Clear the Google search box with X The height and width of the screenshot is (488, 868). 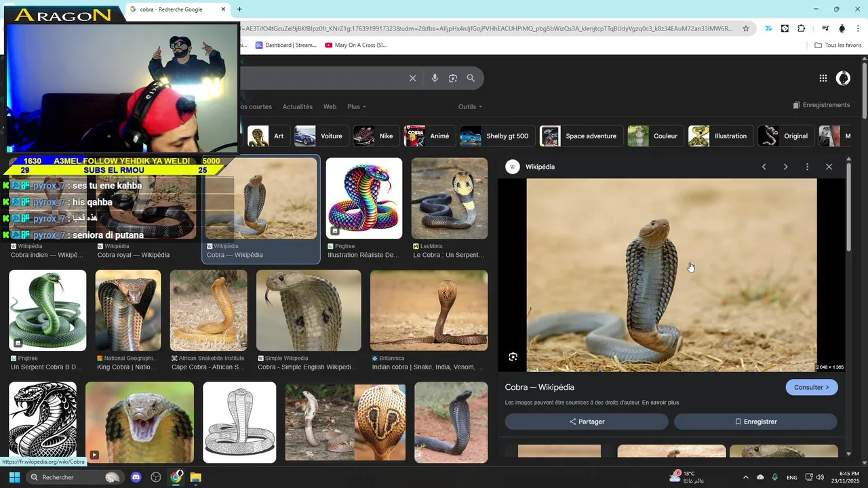(x=412, y=78)
